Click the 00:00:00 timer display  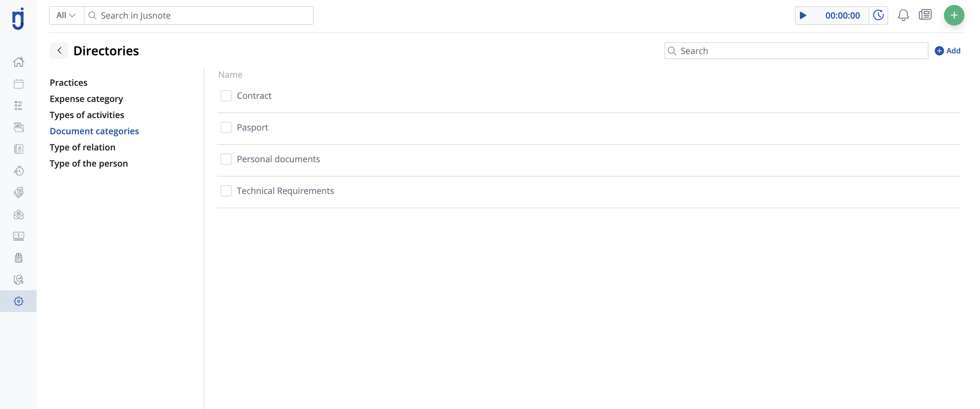[x=842, y=15]
